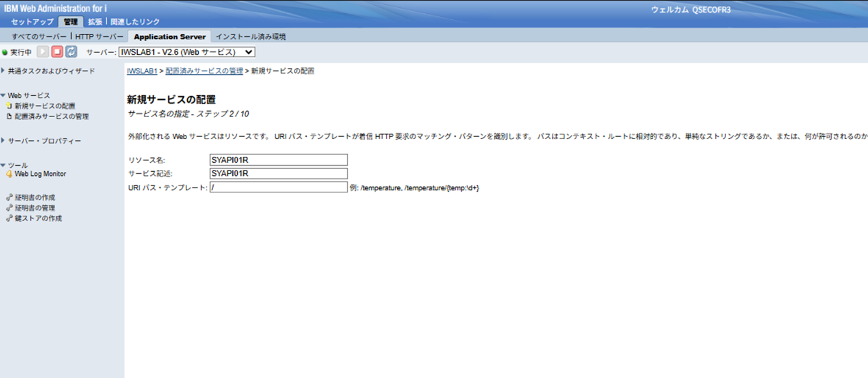Follow the IWSLAB1 breadcrumb link
868x378 pixels.
click(142, 71)
